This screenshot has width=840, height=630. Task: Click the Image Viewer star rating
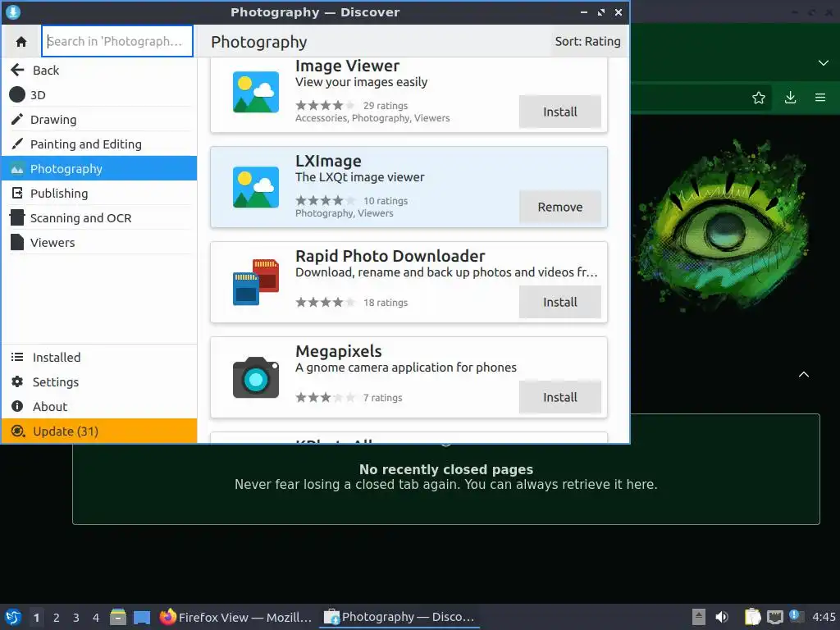(x=325, y=106)
